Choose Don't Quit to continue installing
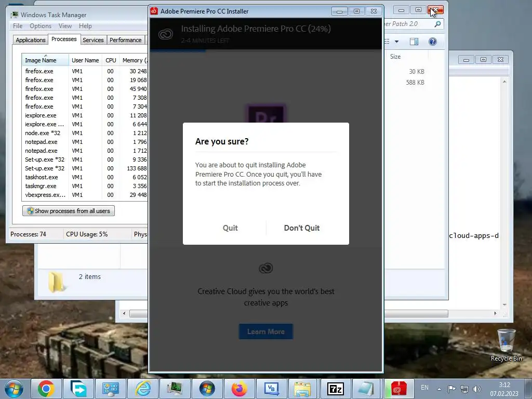 302,228
